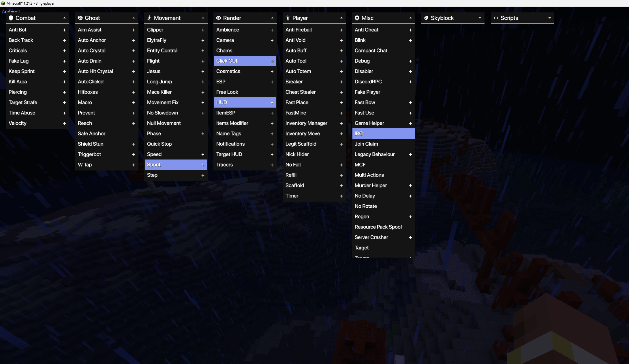The height and width of the screenshot is (364, 629).
Task: Click the Compact Chat entry
Action: pos(384,50)
